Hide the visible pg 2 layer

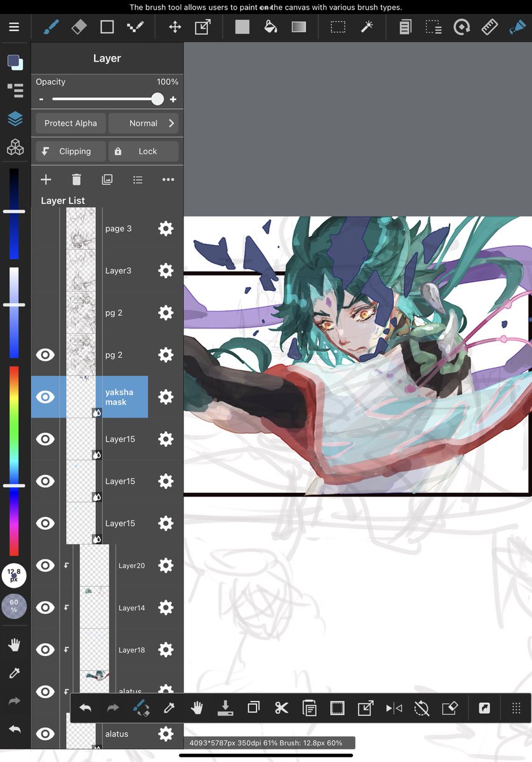[45, 355]
